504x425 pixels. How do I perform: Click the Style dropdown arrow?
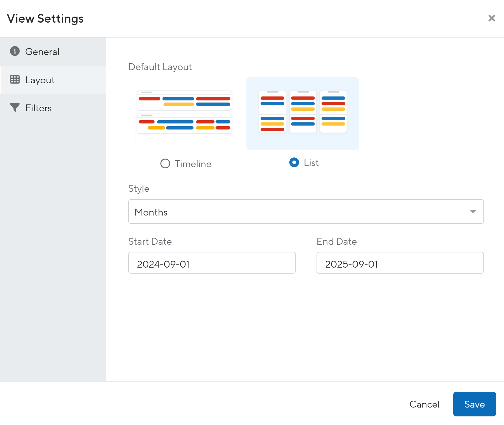[x=473, y=211]
